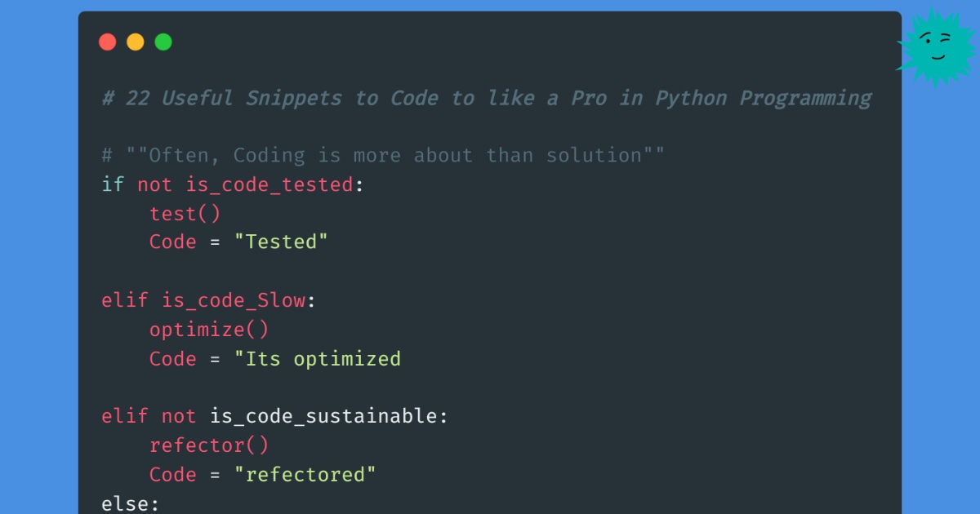Click the optimize() function call

click(x=208, y=330)
